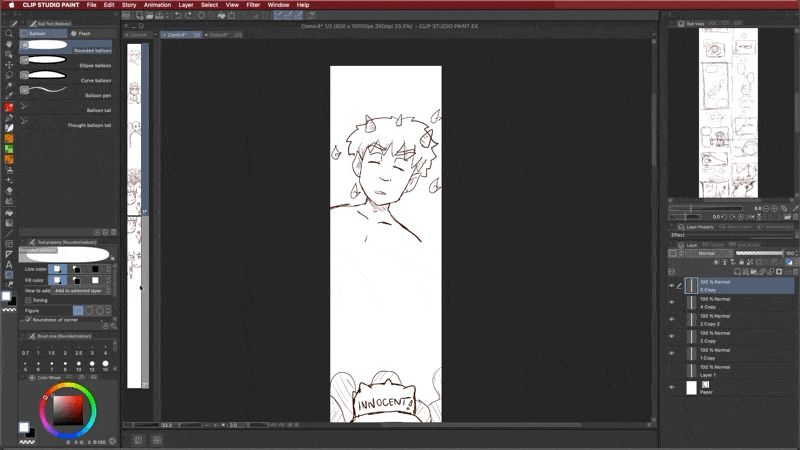Select the Balloon pen sub tool
800x450 pixels.
click(66, 90)
